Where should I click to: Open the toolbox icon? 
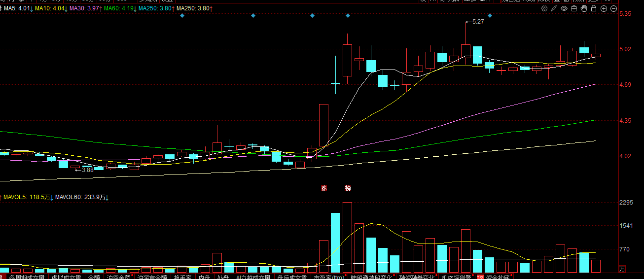pos(574,8)
